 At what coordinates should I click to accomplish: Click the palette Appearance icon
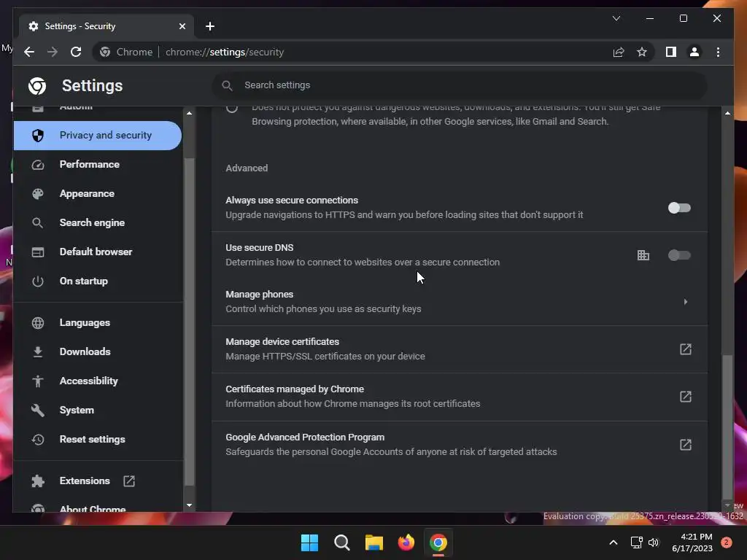(x=38, y=194)
